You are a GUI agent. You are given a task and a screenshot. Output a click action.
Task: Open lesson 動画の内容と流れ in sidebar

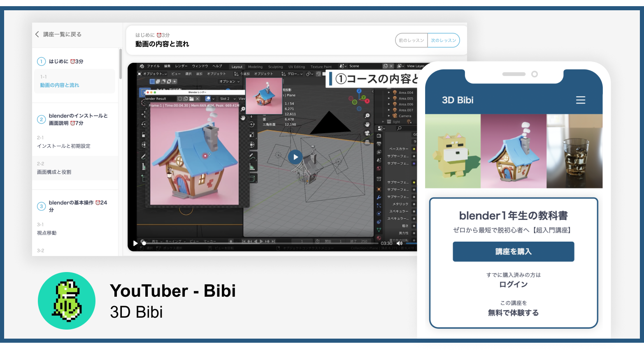[x=74, y=81]
